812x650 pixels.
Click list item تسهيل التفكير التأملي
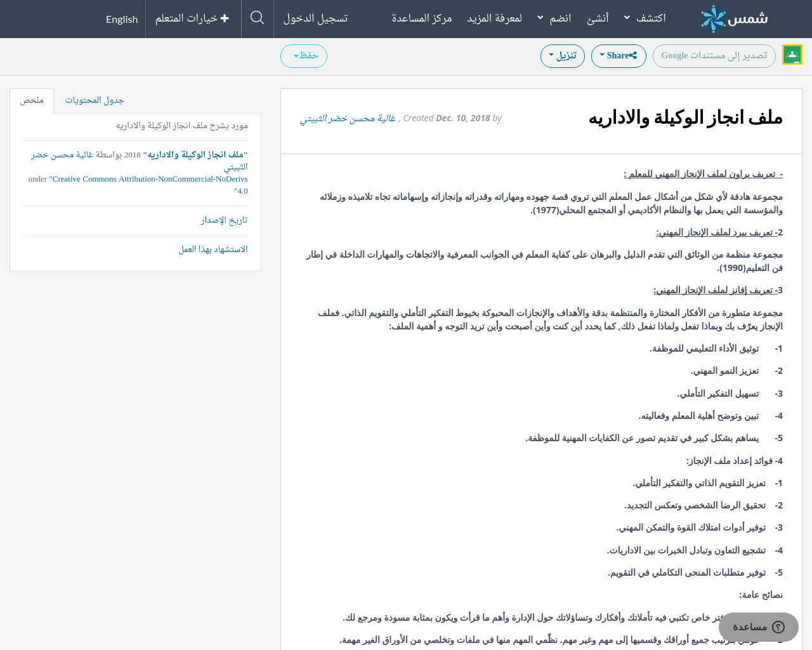click(718, 394)
